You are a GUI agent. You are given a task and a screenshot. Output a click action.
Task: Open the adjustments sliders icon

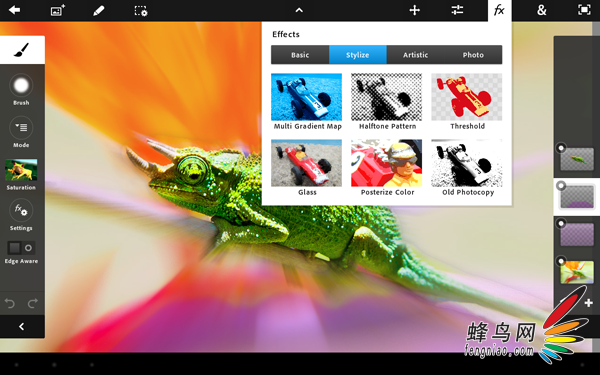(x=457, y=10)
